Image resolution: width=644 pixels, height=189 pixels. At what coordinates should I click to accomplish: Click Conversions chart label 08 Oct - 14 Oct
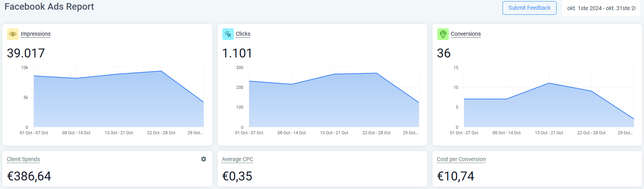506,133
